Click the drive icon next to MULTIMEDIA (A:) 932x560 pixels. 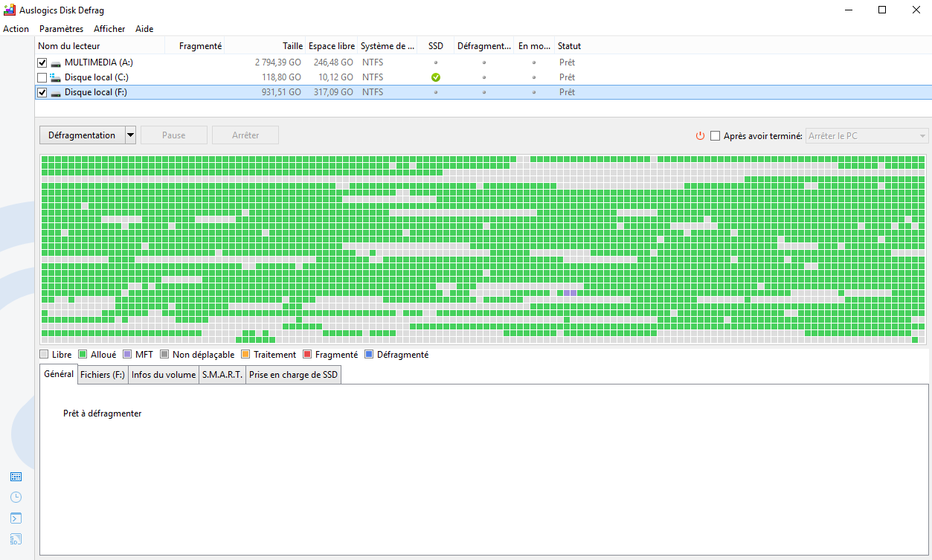pyautogui.click(x=56, y=62)
